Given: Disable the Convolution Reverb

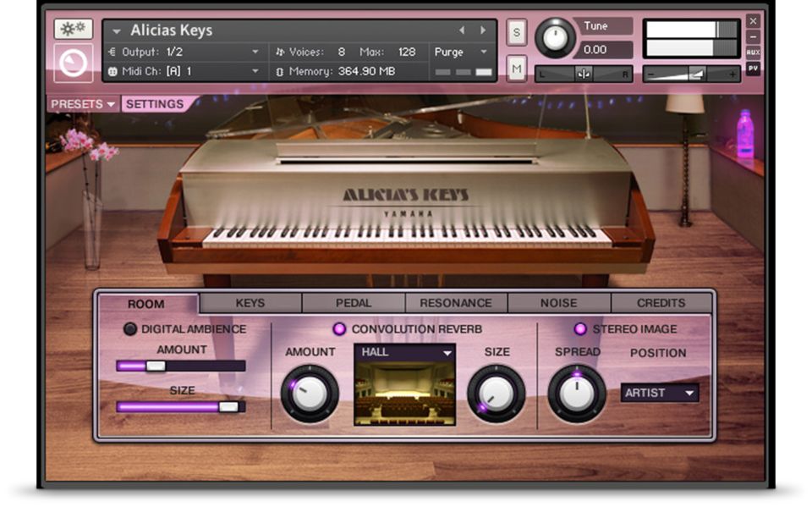Looking at the screenshot, I should [339, 329].
